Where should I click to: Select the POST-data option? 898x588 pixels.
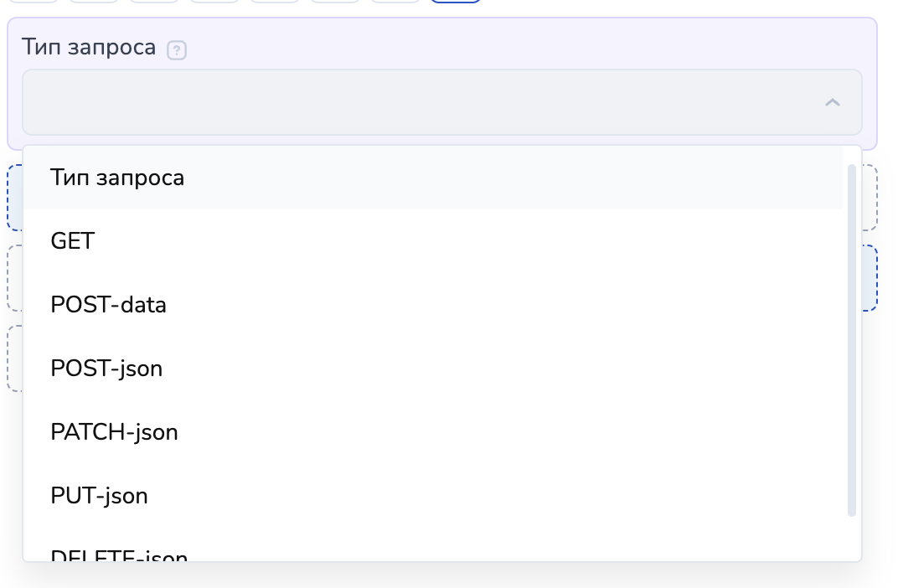click(x=109, y=305)
